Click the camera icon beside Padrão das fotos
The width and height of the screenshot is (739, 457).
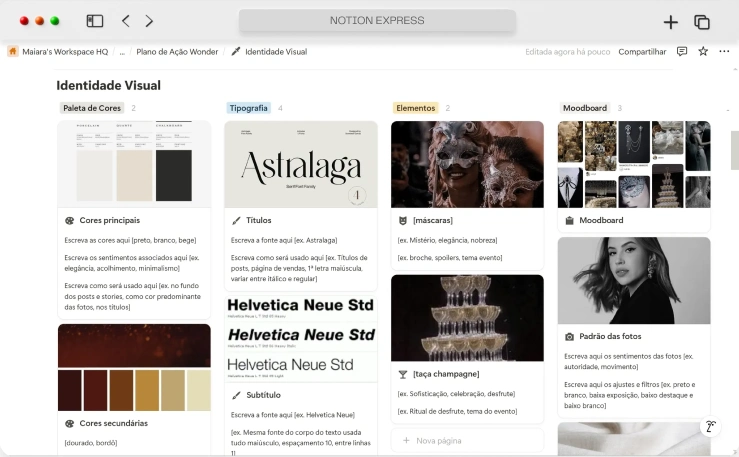click(569, 337)
